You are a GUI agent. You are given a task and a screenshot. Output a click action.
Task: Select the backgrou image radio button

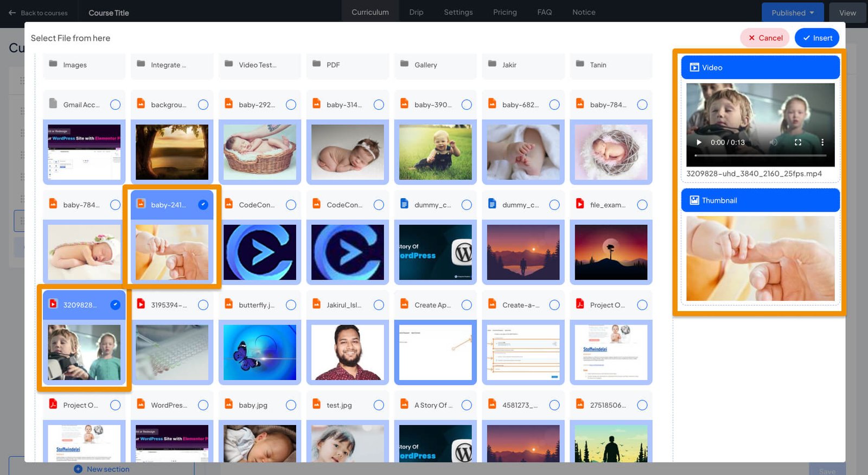[203, 105]
